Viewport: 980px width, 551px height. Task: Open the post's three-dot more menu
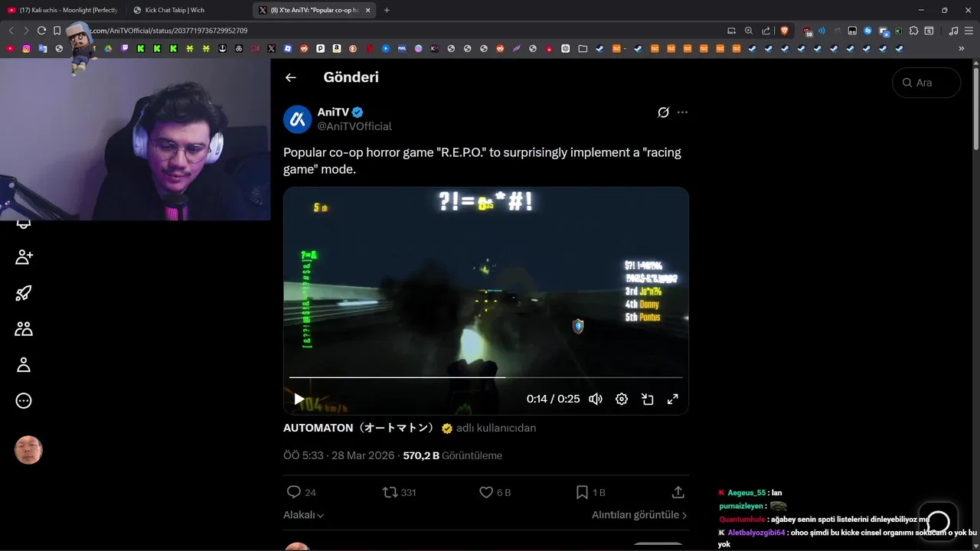coord(682,112)
